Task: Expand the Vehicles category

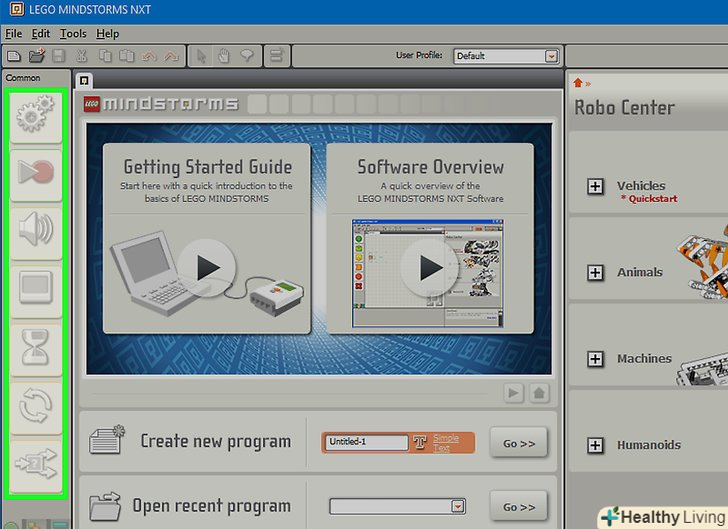Action: pos(595,187)
